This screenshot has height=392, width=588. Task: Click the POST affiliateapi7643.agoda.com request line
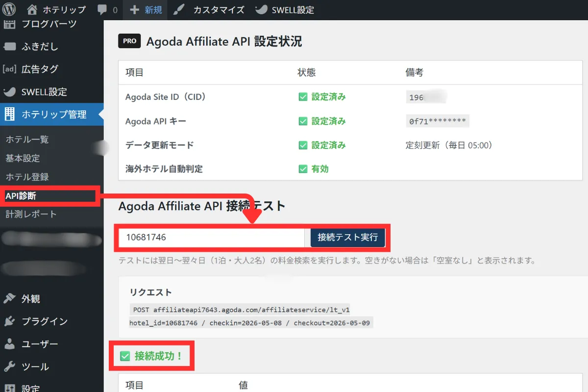pos(241,310)
